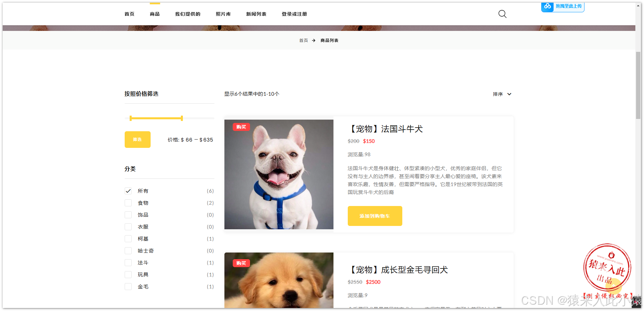Check the 食物 category checkbox
Image resolution: width=644 pixels, height=311 pixels.
click(x=128, y=203)
